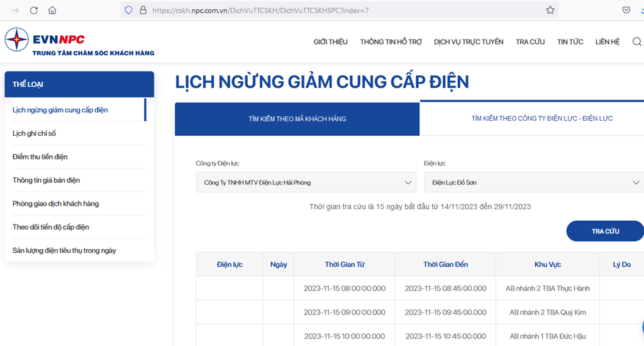Viewport: 644px width, 346px height.
Task: Select Lịch ngừng giảm cung cấp điện link
Action: [60, 109]
